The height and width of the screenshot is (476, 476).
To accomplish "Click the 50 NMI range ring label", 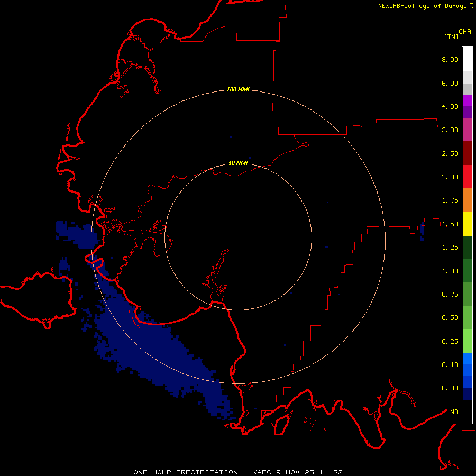I will pyautogui.click(x=238, y=163).
